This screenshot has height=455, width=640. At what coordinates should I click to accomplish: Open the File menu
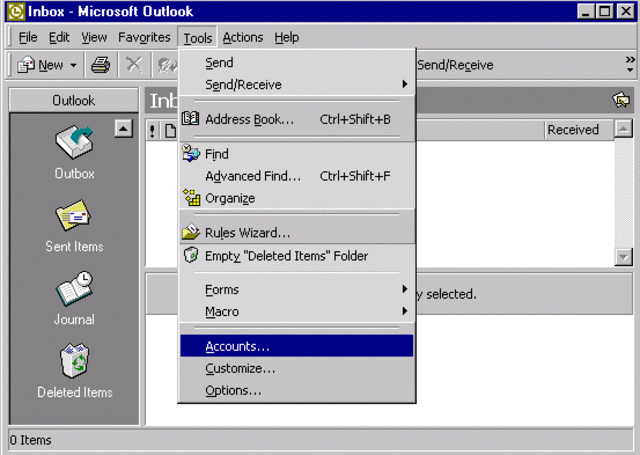tap(28, 37)
